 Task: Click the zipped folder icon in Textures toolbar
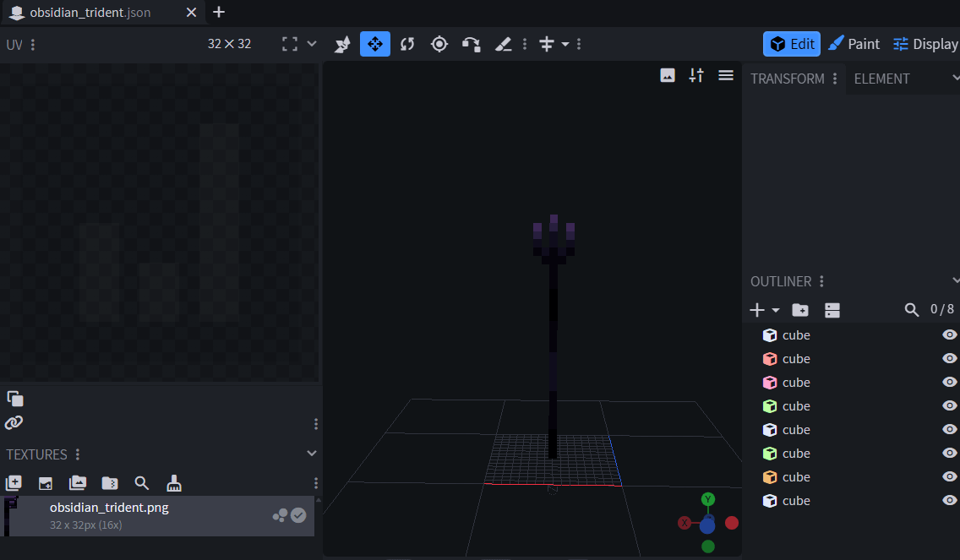point(110,483)
